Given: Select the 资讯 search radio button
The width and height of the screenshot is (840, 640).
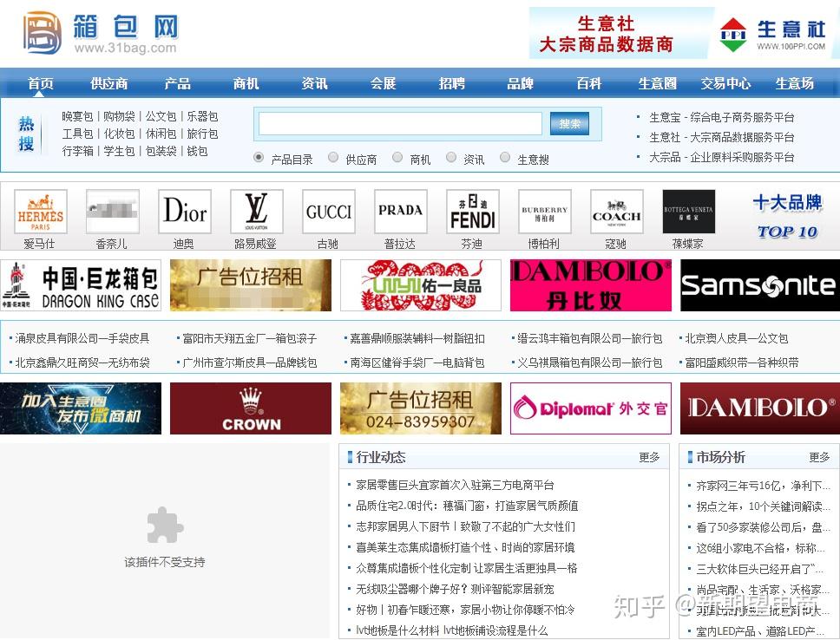Looking at the screenshot, I should [x=451, y=158].
